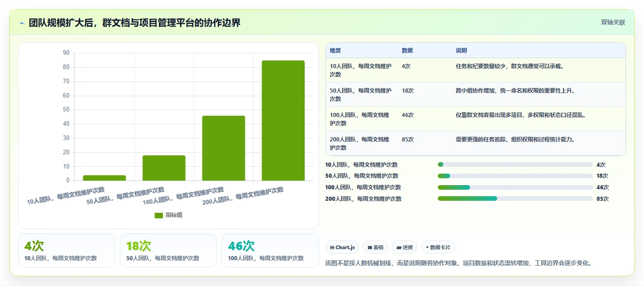Image resolution: width=644 pixels, height=286 pixels.
Task: Click the 说明 column header
Action: pos(461,50)
